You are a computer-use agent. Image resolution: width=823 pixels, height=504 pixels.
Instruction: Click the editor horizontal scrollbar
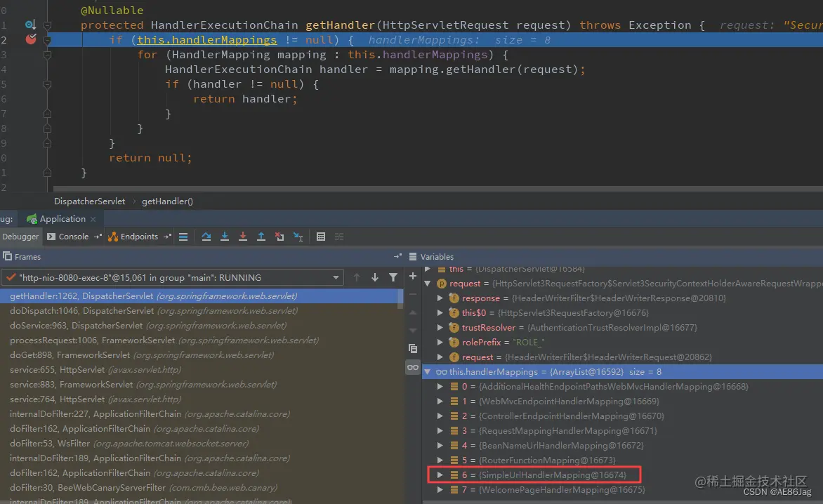[x=437, y=188]
